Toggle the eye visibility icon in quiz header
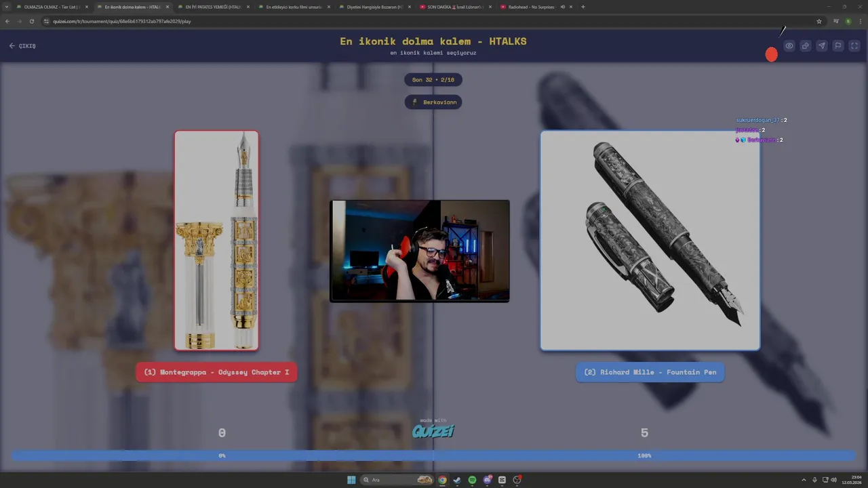The image size is (868, 488). pyautogui.click(x=789, y=46)
